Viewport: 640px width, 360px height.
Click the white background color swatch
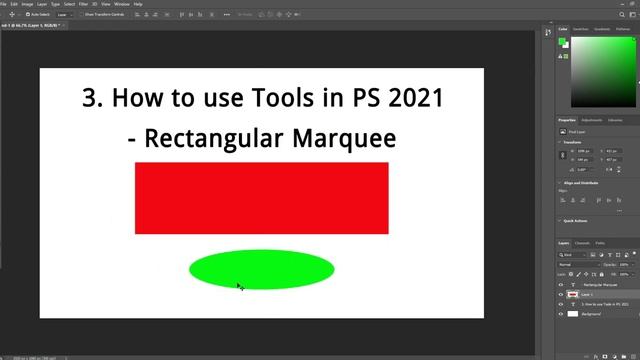pyautogui.click(x=567, y=45)
